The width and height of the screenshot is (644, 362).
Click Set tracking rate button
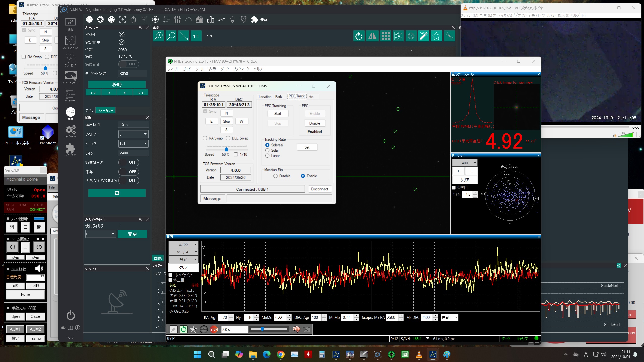[307, 147]
